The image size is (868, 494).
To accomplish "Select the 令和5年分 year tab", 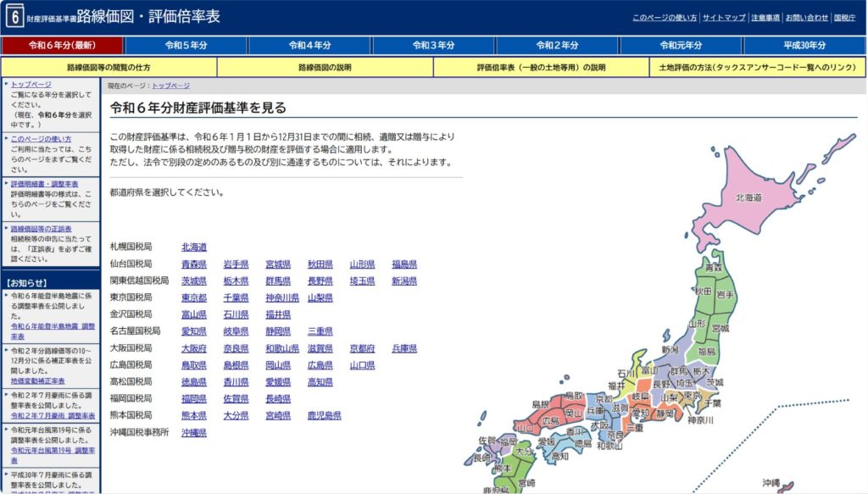I will [x=186, y=45].
